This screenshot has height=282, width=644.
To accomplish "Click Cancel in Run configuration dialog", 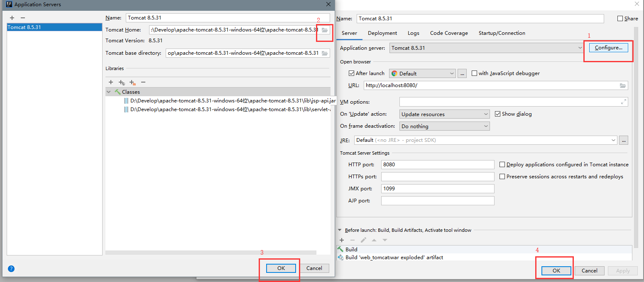I will [x=590, y=271].
